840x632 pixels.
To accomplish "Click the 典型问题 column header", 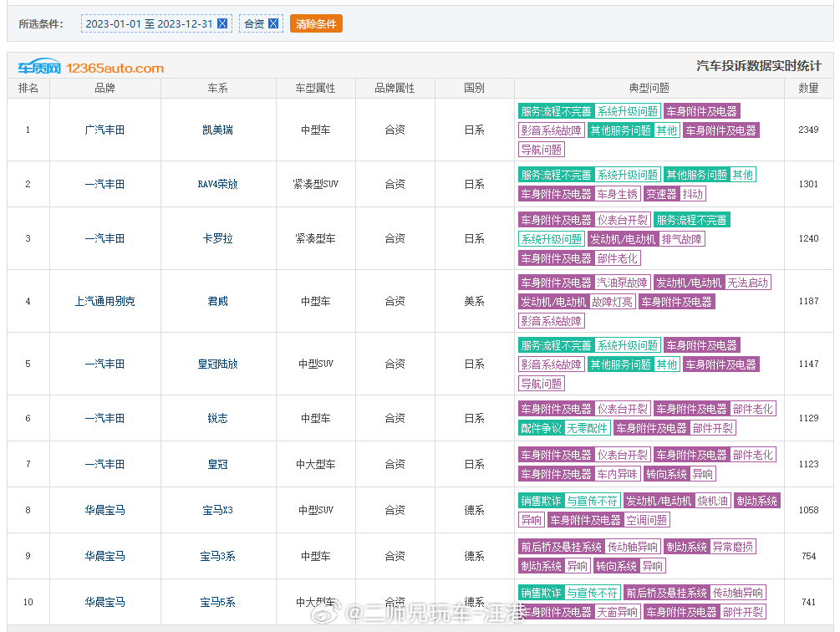I will [x=649, y=88].
